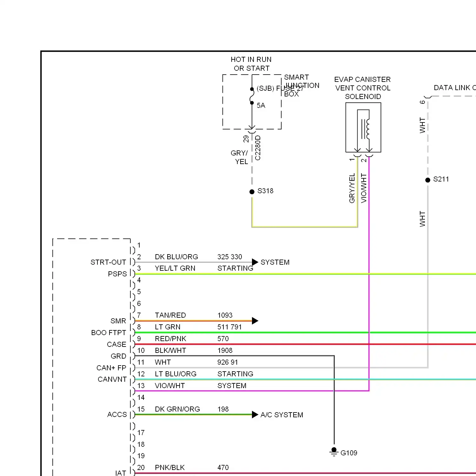Select the HOT IN RUN OR START label
The height and width of the screenshot is (476, 476).
[x=251, y=64]
